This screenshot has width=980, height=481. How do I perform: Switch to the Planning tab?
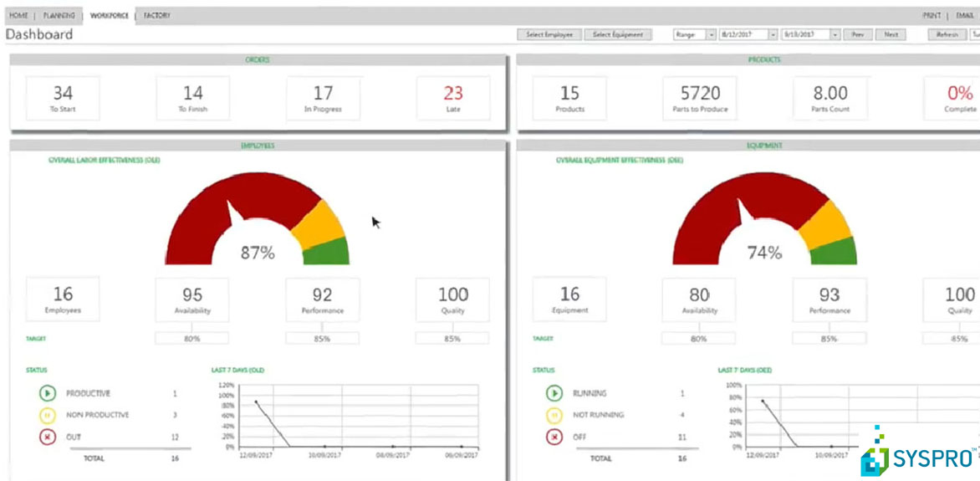click(59, 16)
